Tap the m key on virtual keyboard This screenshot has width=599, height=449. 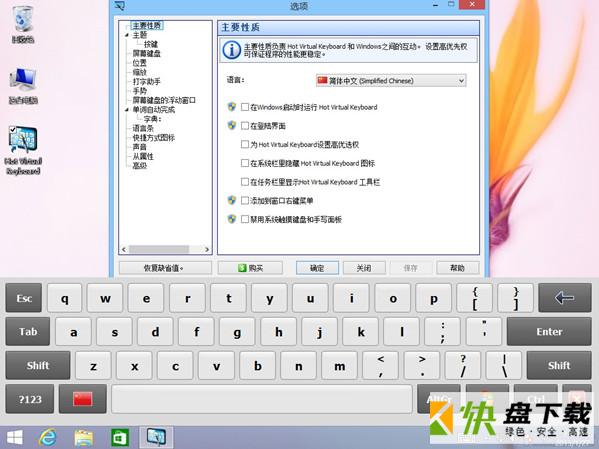(340, 365)
